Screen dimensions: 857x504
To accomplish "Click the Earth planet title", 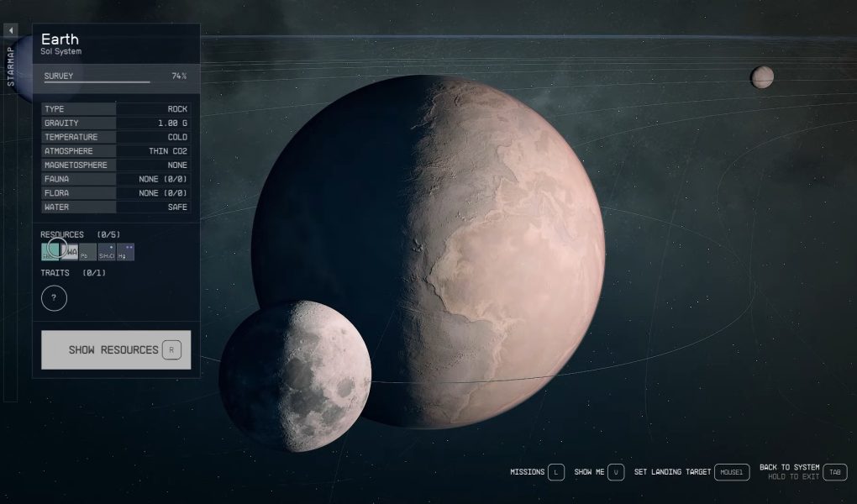I will [x=60, y=39].
